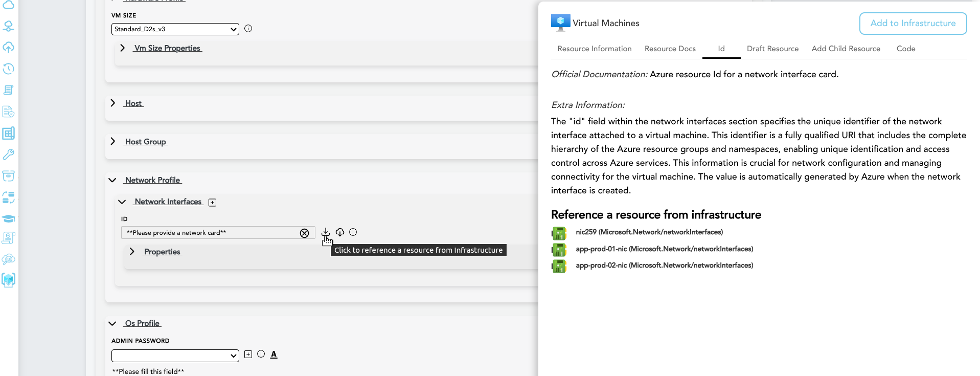Click the Virtual Machines monitor icon
Screen dimensions: 980x376
tap(560, 23)
